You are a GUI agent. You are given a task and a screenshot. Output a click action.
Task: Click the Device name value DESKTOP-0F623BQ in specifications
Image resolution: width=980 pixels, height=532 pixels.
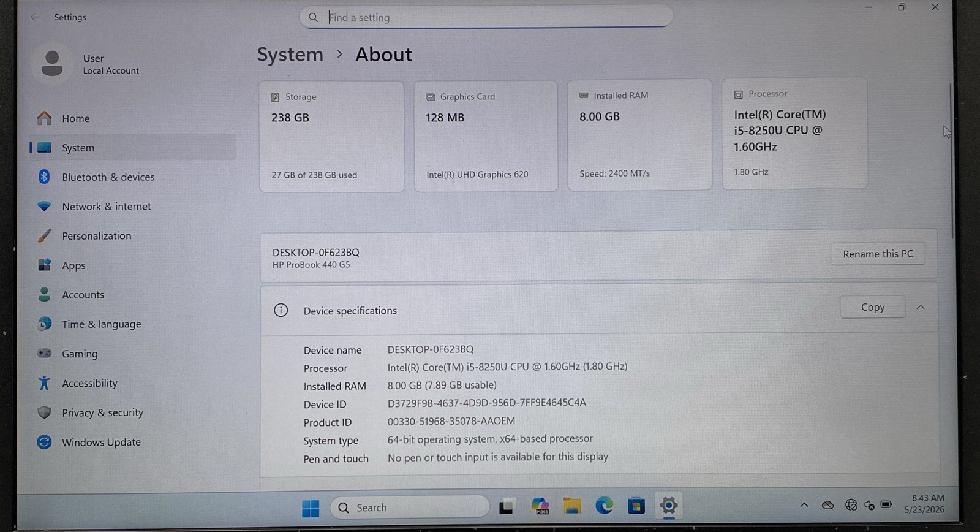[x=430, y=349]
